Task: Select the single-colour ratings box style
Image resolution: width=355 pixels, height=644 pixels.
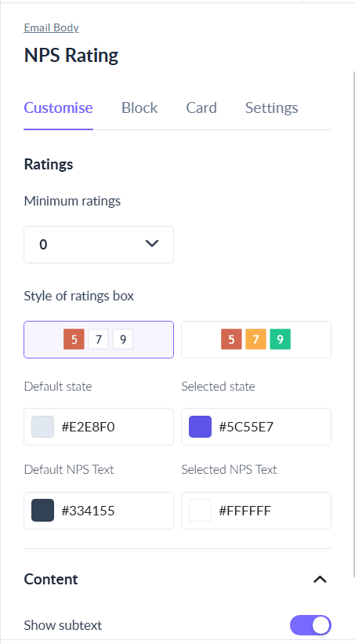Action: (x=99, y=340)
